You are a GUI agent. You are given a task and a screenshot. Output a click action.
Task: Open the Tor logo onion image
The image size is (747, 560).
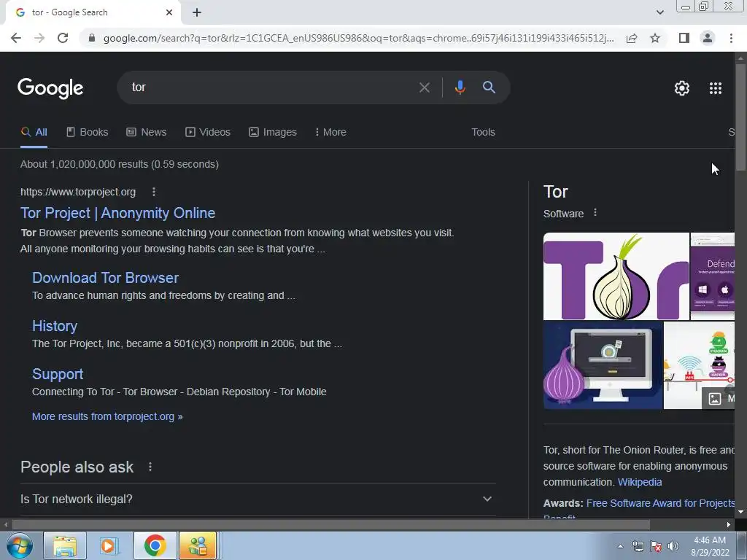pyautogui.click(x=616, y=276)
